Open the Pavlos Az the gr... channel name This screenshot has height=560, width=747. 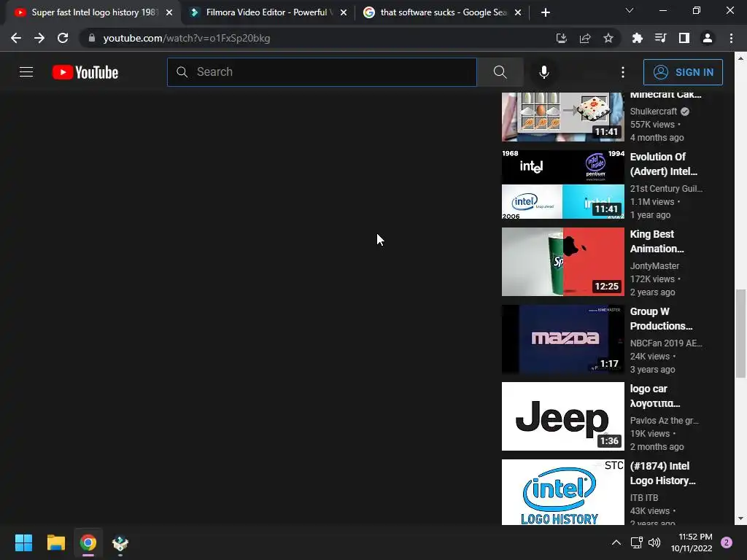click(x=664, y=421)
